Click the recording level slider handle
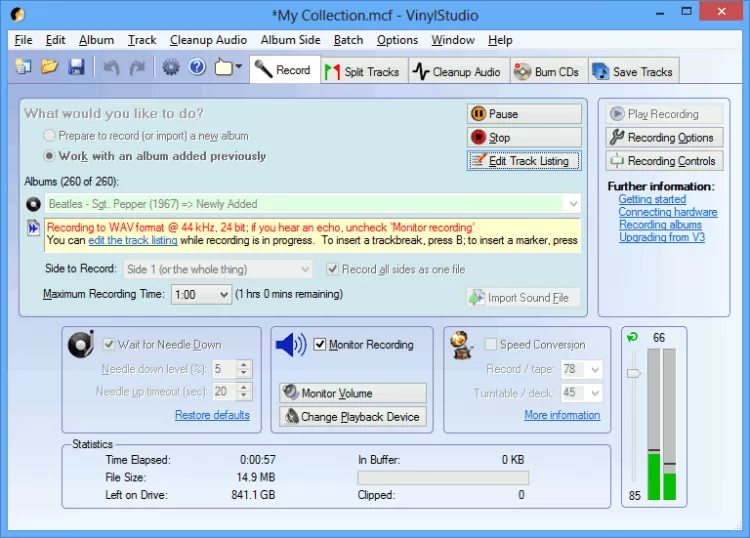The height and width of the screenshot is (538, 750). click(632, 373)
